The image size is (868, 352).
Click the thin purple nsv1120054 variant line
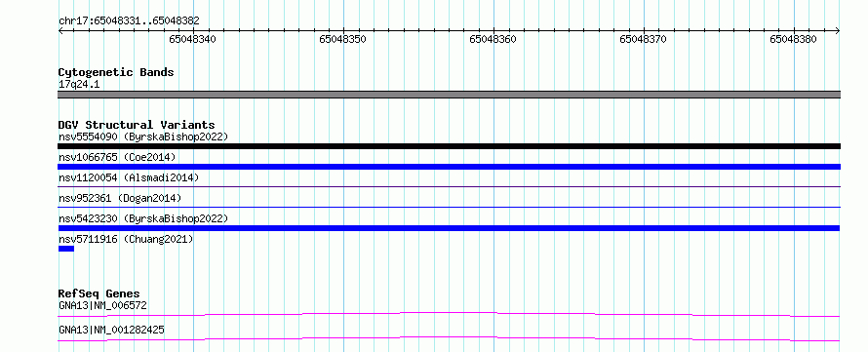click(x=449, y=186)
